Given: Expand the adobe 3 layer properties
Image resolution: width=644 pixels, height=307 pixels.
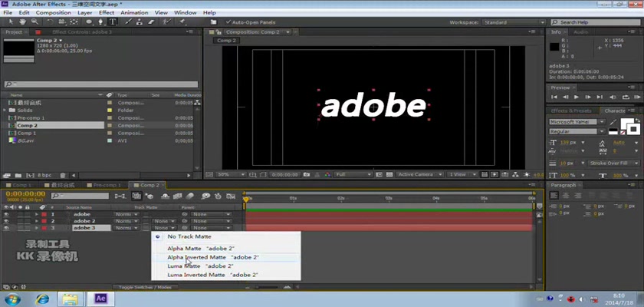Looking at the screenshot, I should [37, 228].
